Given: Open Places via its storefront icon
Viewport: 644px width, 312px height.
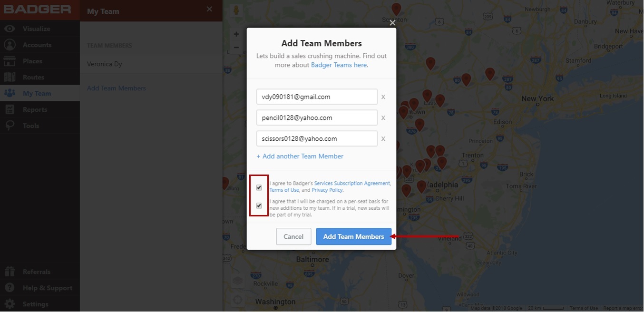Looking at the screenshot, I should pos(10,61).
